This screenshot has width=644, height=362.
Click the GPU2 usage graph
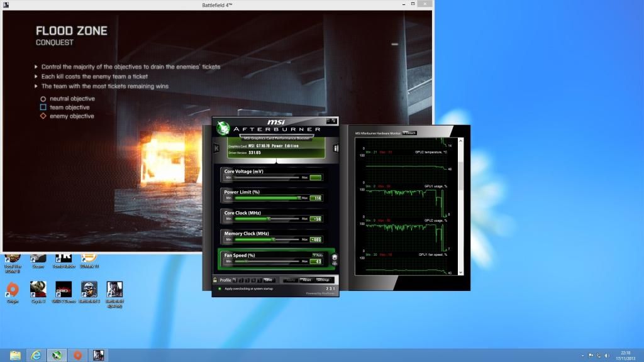click(x=406, y=236)
